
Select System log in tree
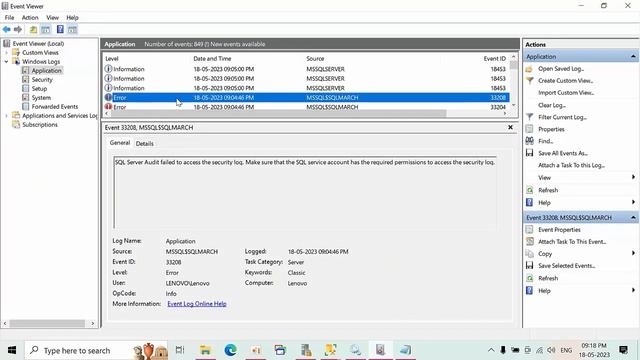(x=41, y=98)
